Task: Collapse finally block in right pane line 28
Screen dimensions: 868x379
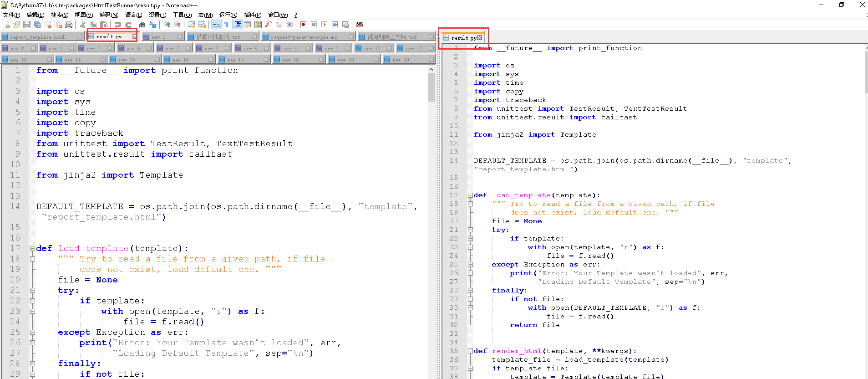Action: coord(470,291)
